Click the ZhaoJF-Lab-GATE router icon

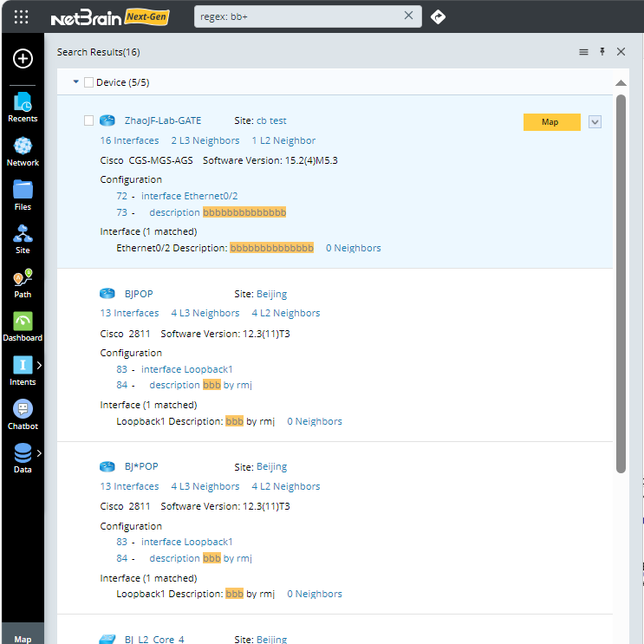(x=107, y=120)
